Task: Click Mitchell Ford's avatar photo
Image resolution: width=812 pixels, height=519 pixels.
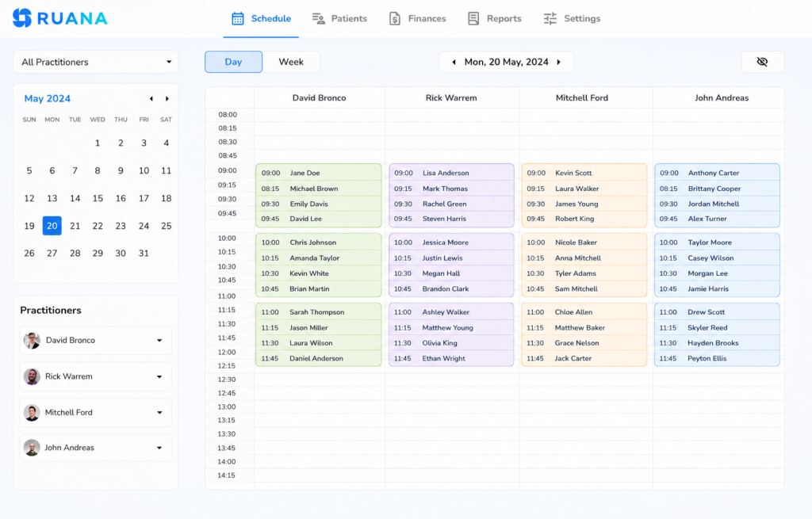Action: [32, 412]
